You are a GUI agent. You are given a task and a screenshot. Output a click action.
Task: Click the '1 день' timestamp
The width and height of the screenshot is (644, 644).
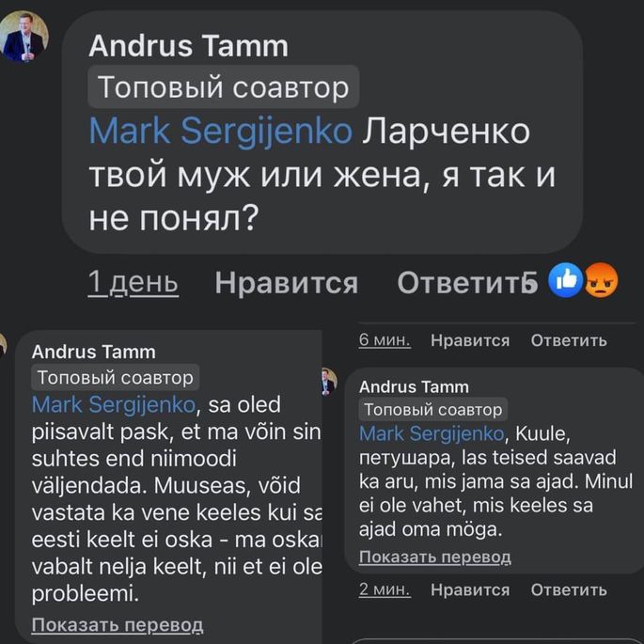pos(133,282)
